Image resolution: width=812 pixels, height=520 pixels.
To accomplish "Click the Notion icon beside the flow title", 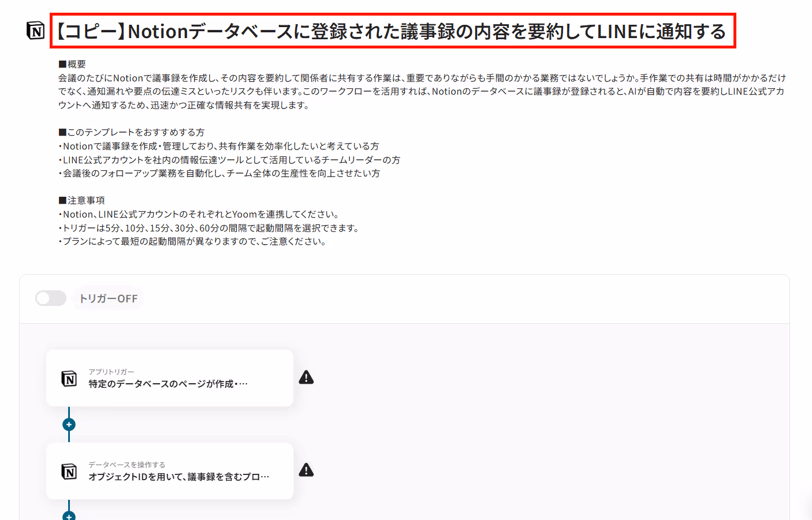I will point(36,31).
